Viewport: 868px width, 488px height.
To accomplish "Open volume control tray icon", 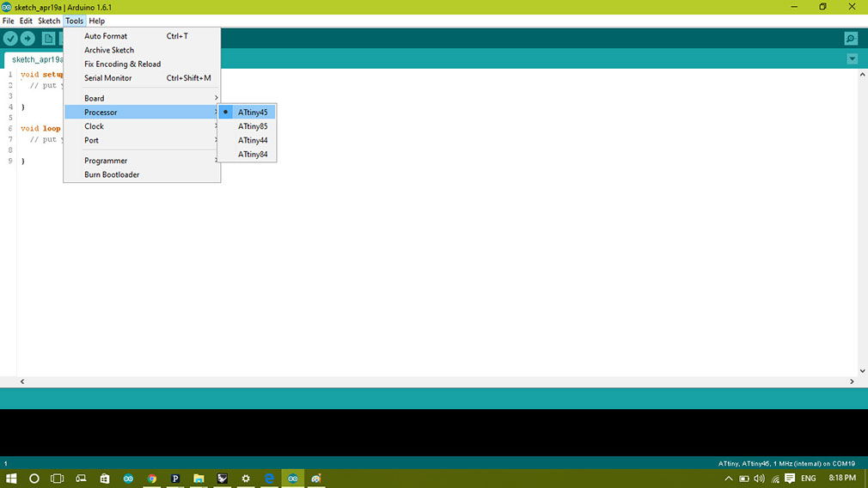I will coord(760,479).
